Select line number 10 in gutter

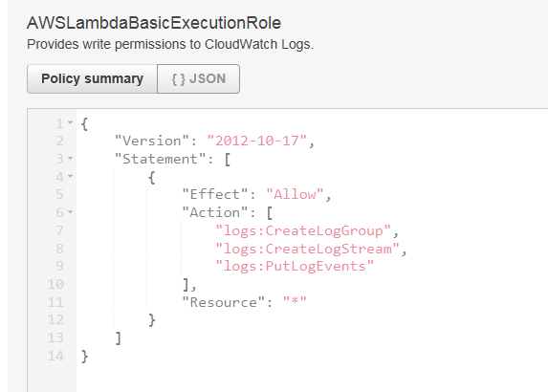tap(55, 284)
